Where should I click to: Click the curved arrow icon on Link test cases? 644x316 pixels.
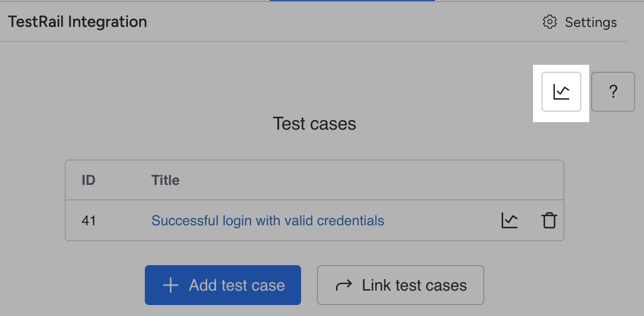344,285
